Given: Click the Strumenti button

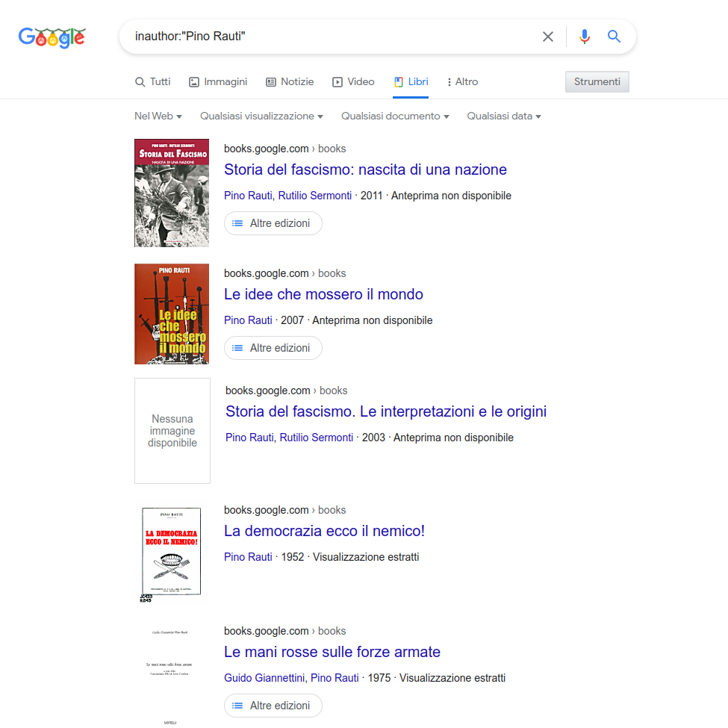Looking at the screenshot, I should tap(597, 81).
